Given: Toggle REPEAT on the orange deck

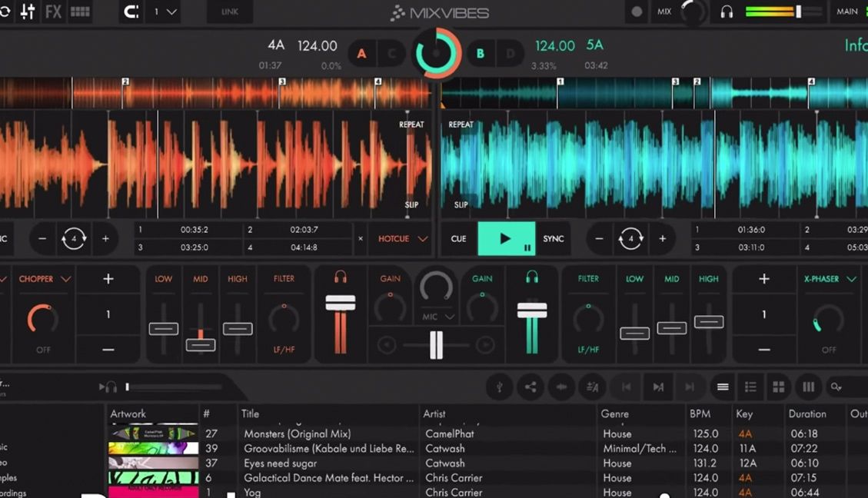Looking at the screenshot, I should [411, 124].
